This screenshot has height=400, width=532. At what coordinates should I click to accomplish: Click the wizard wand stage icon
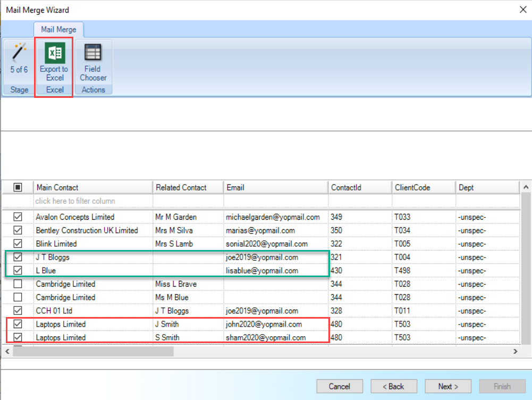click(19, 52)
